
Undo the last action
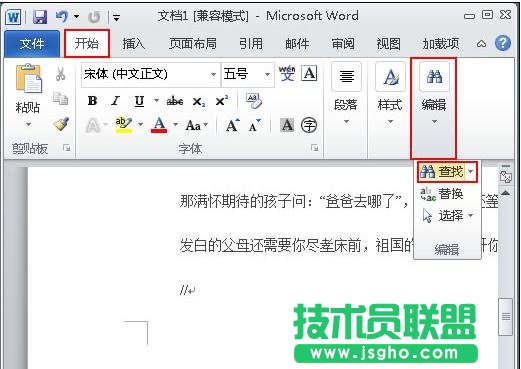62,16
